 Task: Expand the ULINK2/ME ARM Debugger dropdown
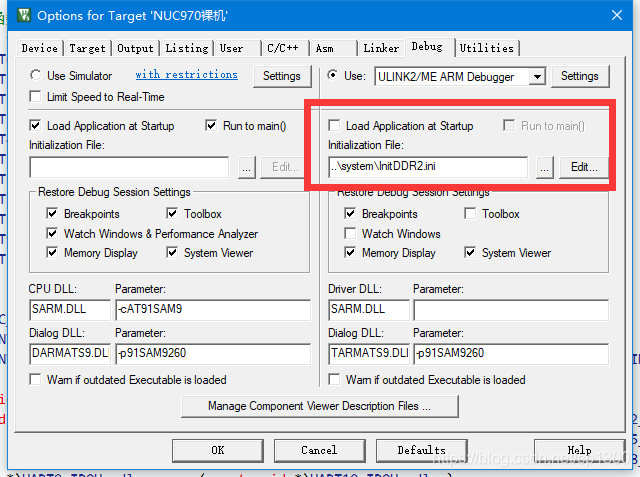(x=538, y=77)
